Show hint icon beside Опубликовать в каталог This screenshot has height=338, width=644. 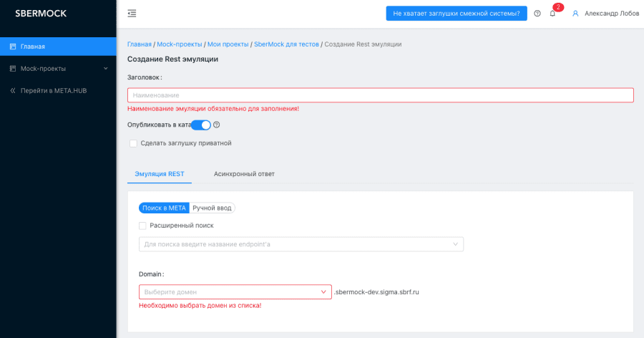(x=216, y=125)
